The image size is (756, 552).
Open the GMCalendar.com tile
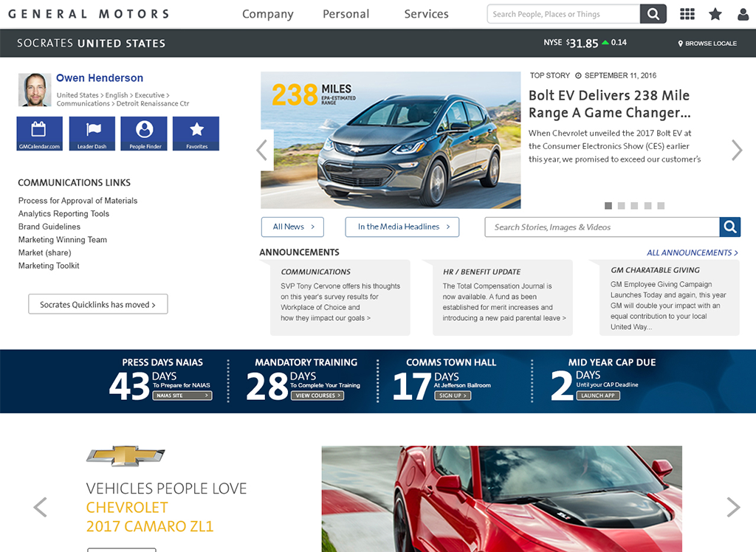(x=40, y=134)
